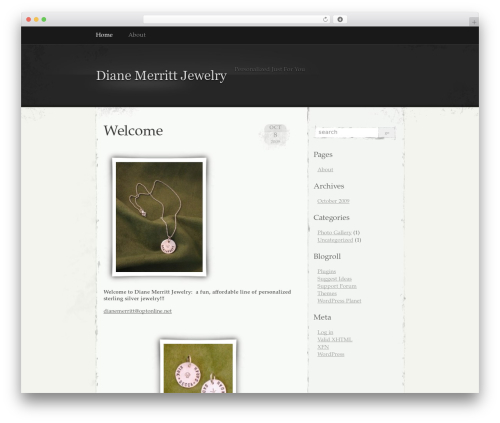Image resolution: width=500 pixels, height=423 pixels.
Task: Open the necklace on green cloth photo
Action: [x=159, y=217]
